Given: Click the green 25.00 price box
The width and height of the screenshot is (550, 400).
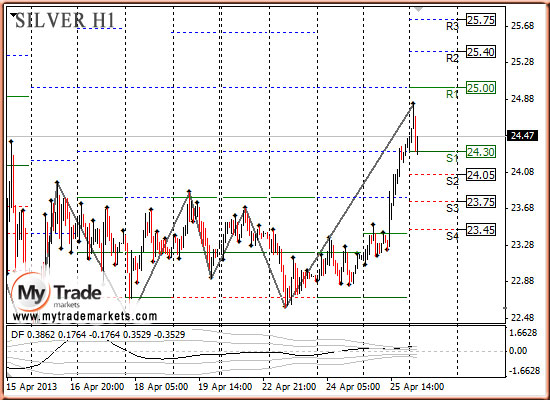Looking at the screenshot, I should pyautogui.click(x=481, y=88).
